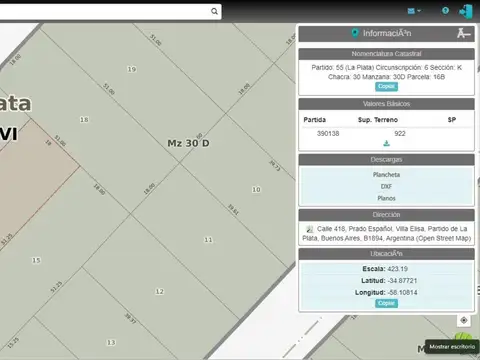Click the Valores Básicos section header

pyautogui.click(x=386, y=104)
